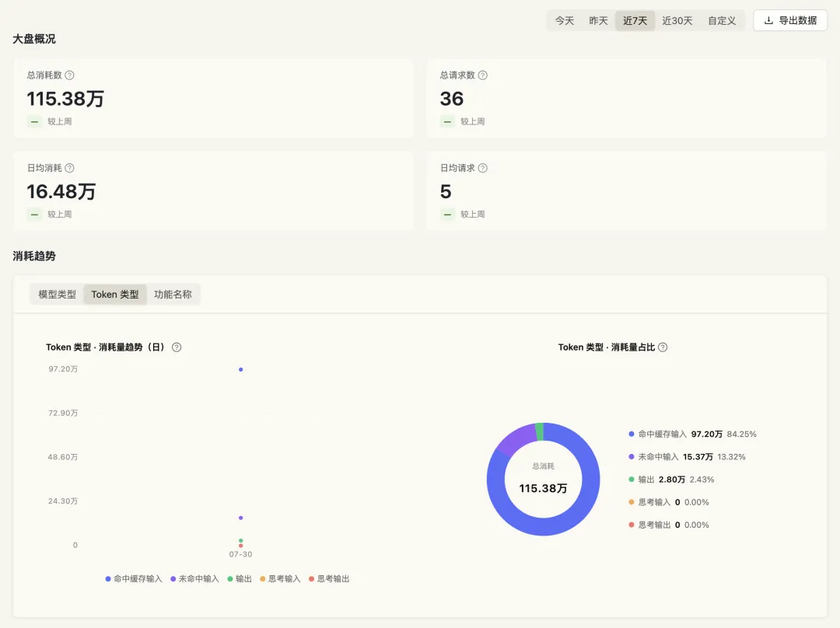840x628 pixels.
Task: Toggle 未命中输入 series in trend chart legend
Action: click(195, 579)
